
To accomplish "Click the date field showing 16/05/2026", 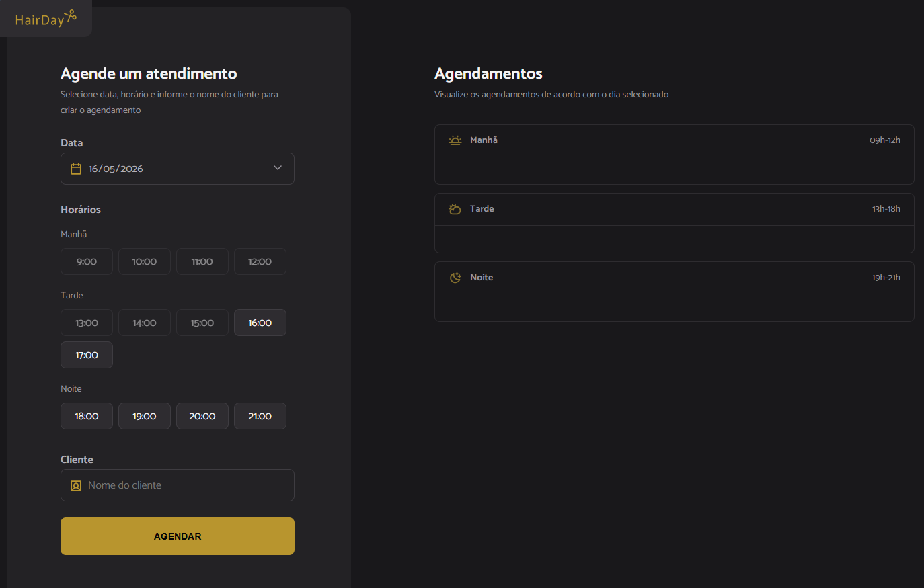I will click(x=178, y=169).
